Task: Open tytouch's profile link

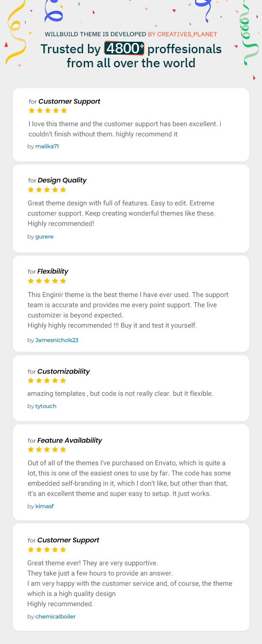Action: click(46, 406)
